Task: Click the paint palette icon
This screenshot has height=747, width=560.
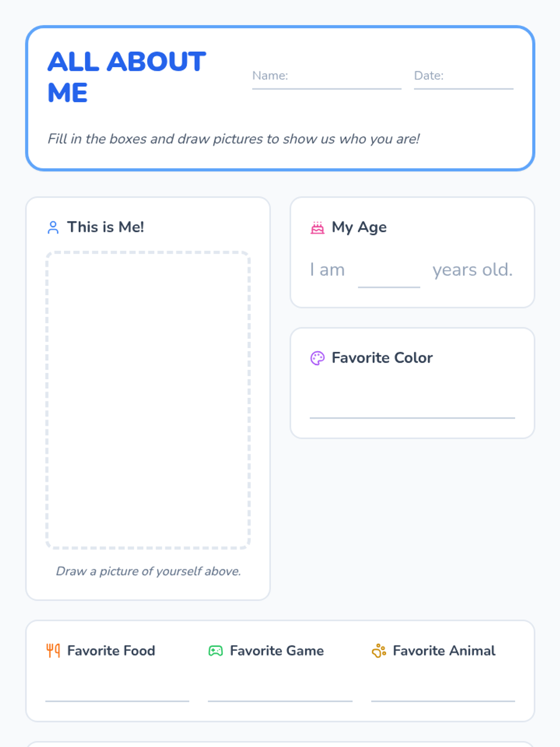Action: 317,358
